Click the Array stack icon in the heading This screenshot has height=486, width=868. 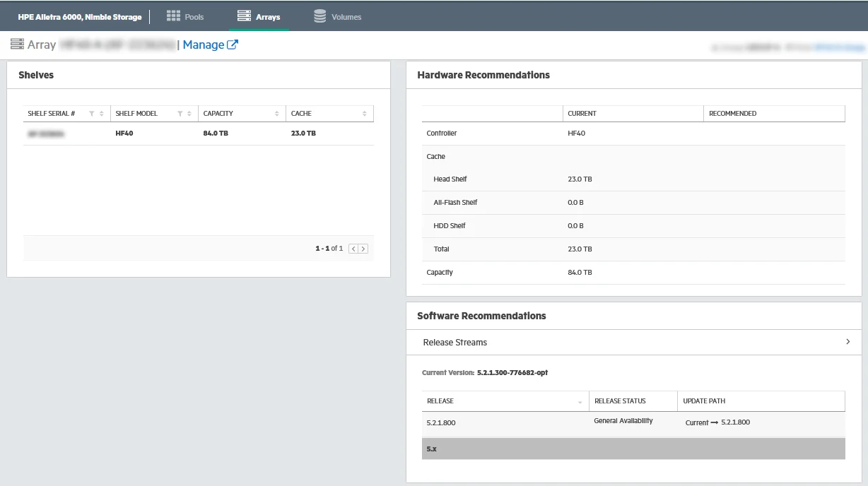coord(17,45)
